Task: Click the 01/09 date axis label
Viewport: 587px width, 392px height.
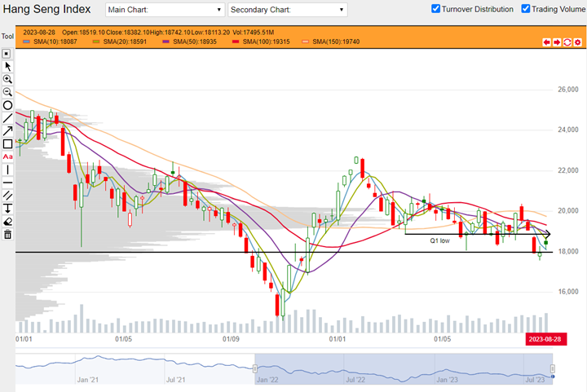Action: [x=231, y=339]
